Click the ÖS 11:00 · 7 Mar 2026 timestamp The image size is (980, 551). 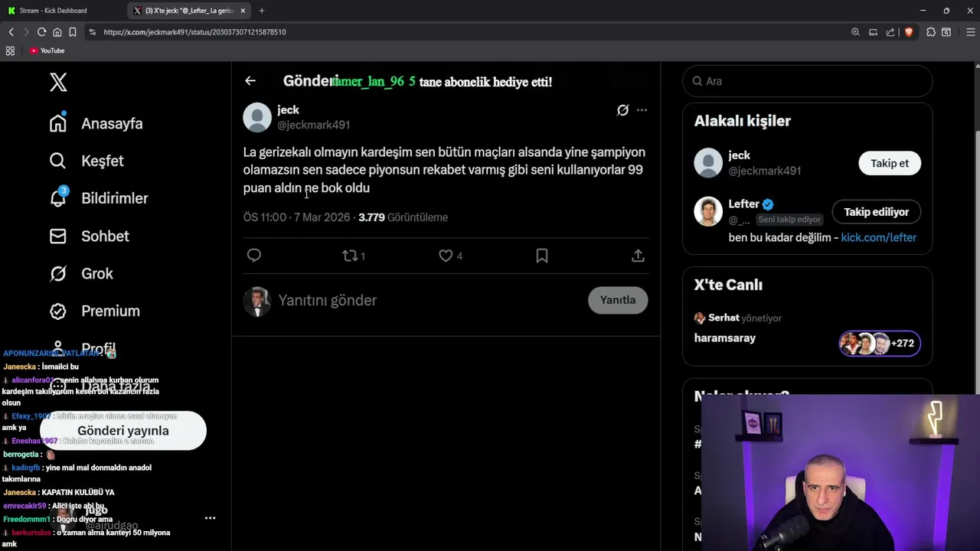(x=296, y=217)
